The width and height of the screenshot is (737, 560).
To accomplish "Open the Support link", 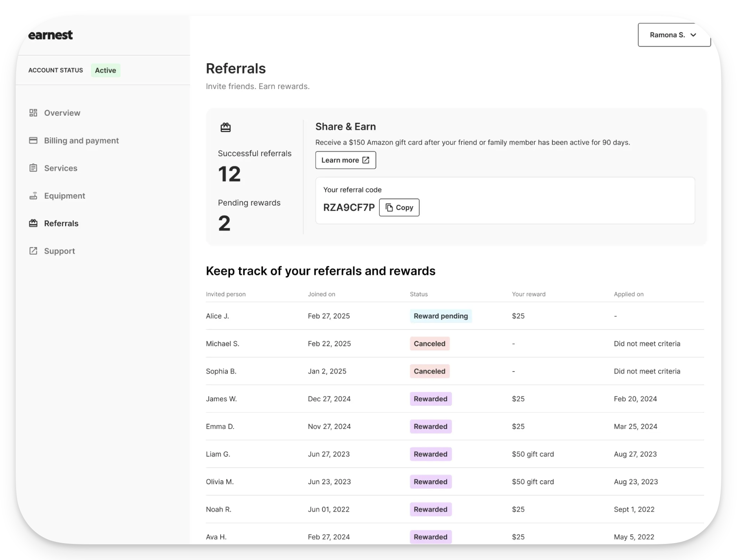I will coord(59,251).
